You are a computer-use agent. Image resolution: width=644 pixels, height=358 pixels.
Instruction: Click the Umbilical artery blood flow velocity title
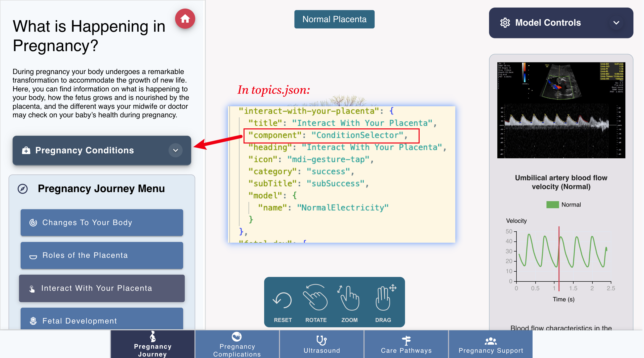[561, 182]
